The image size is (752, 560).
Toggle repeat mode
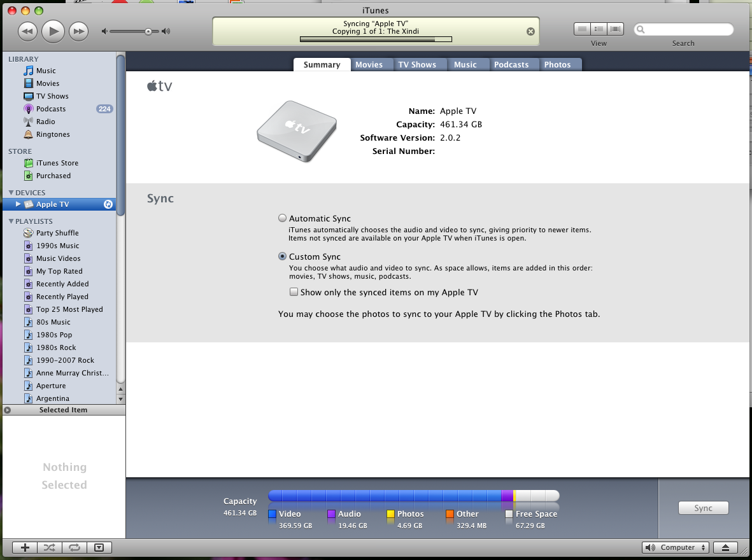tap(74, 547)
